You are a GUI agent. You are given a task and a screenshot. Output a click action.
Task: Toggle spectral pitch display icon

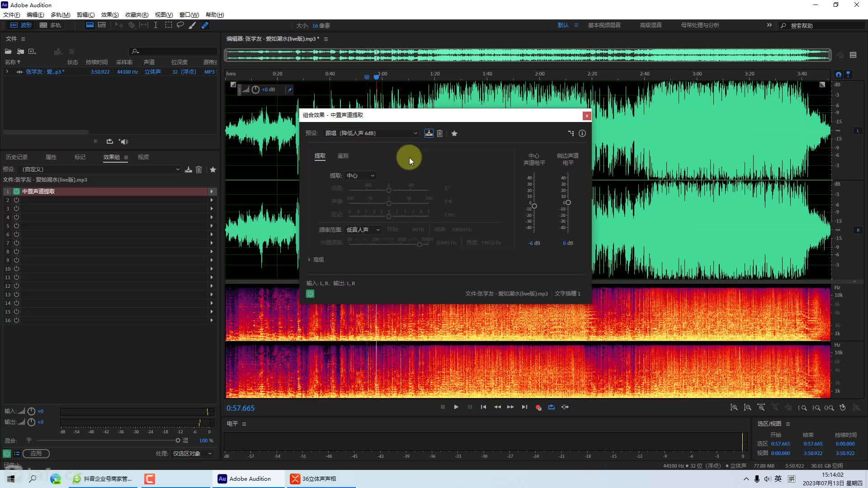click(x=102, y=25)
